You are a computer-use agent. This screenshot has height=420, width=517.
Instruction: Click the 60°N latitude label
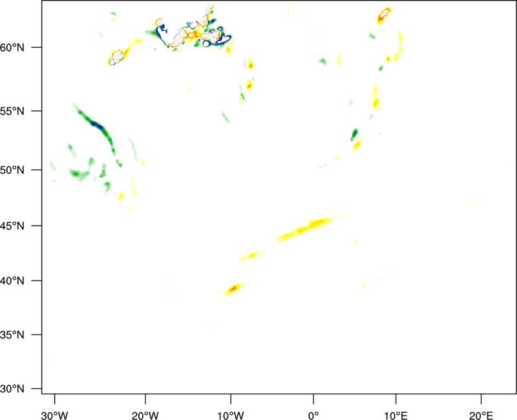click(12, 47)
